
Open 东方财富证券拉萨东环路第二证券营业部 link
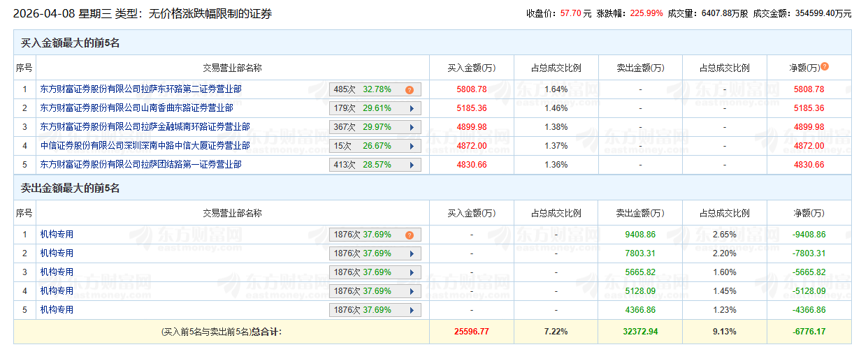tap(140, 89)
